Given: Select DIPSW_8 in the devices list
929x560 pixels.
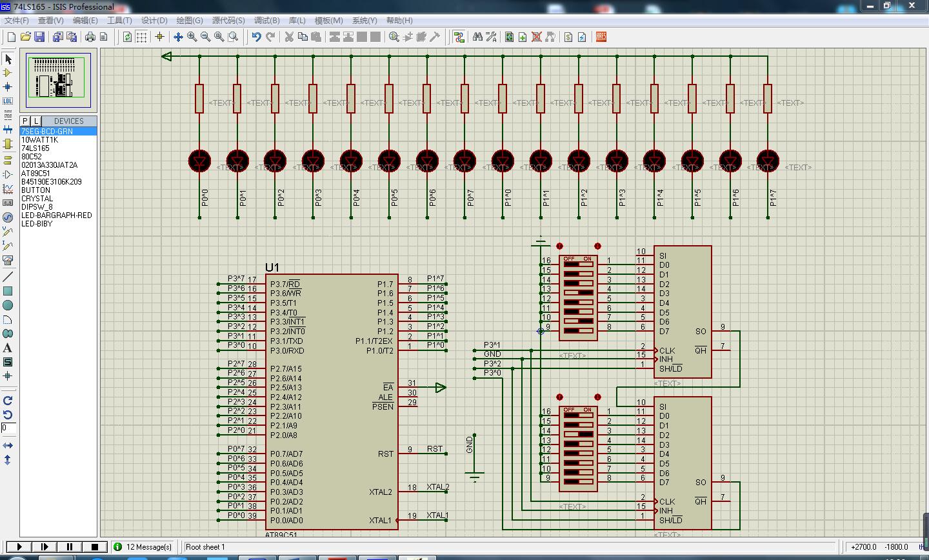Looking at the screenshot, I should [59, 206].
